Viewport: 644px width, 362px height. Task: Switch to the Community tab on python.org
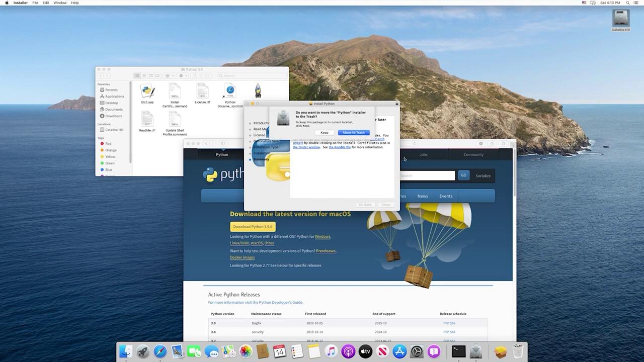tap(473, 155)
